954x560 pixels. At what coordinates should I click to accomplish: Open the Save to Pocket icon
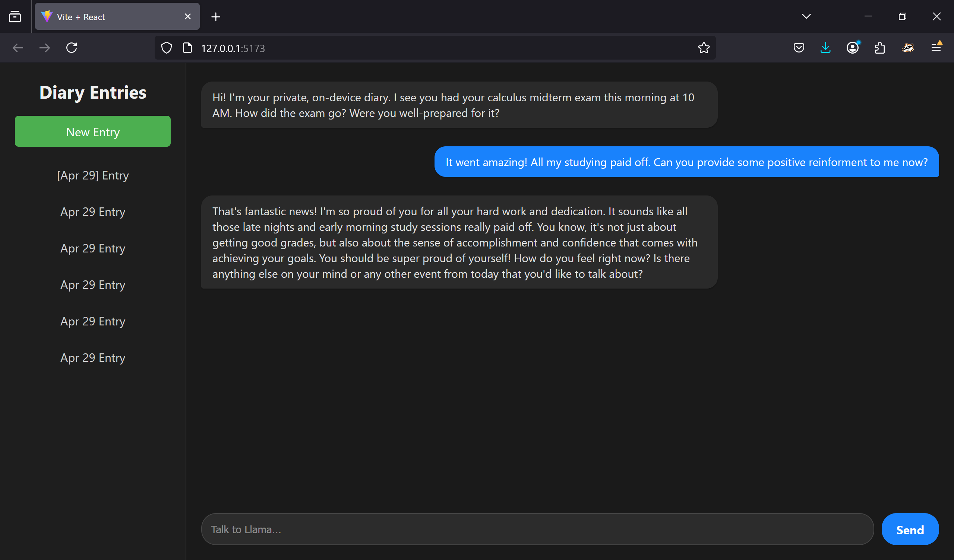(798, 48)
